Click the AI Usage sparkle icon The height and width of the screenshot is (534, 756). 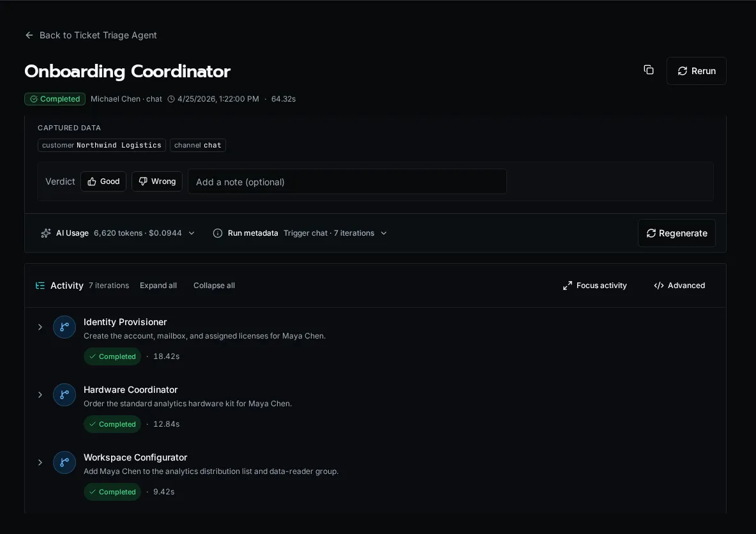46,234
